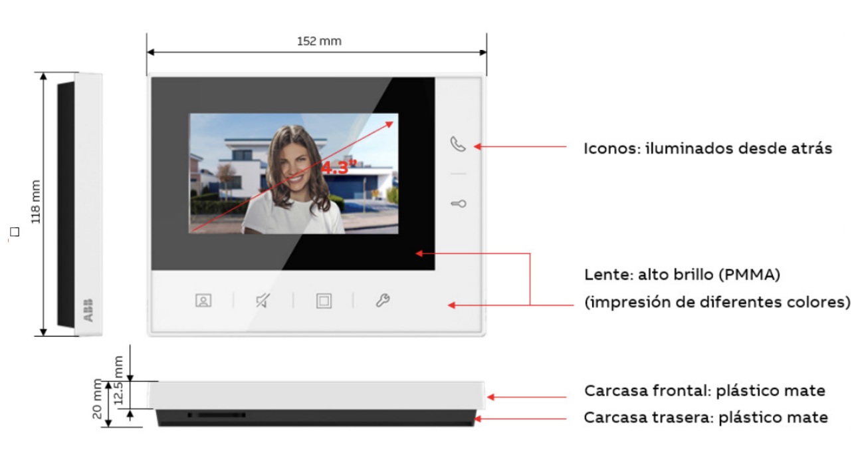Click 'Carcasa frontal: plástico mate' label
The height and width of the screenshot is (475, 868).
point(705,391)
